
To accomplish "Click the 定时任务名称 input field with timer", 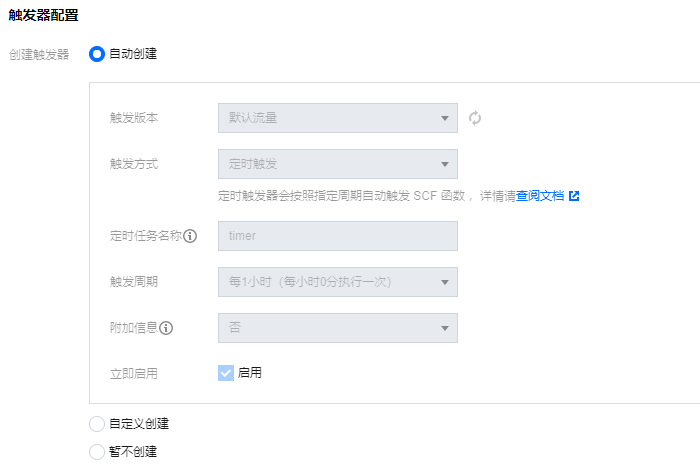I will pyautogui.click(x=338, y=236).
